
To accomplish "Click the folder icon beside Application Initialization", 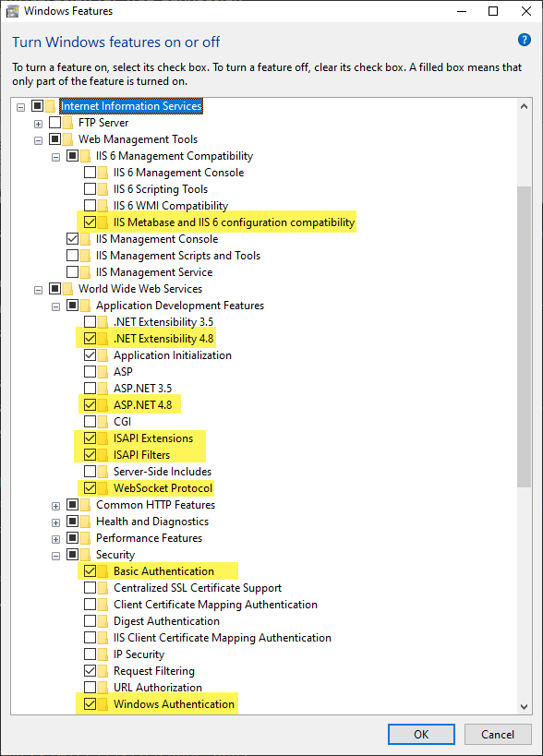I will tap(103, 355).
